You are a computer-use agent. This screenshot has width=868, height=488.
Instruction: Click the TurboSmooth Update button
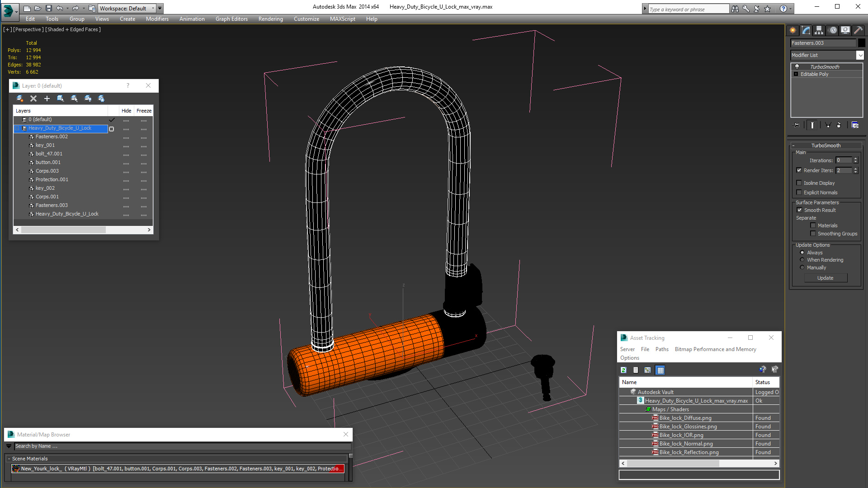(x=825, y=278)
